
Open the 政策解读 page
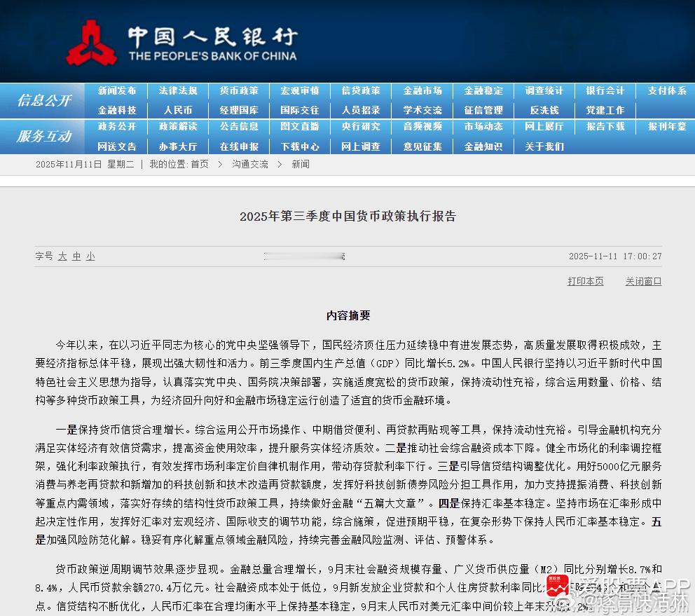178,127
